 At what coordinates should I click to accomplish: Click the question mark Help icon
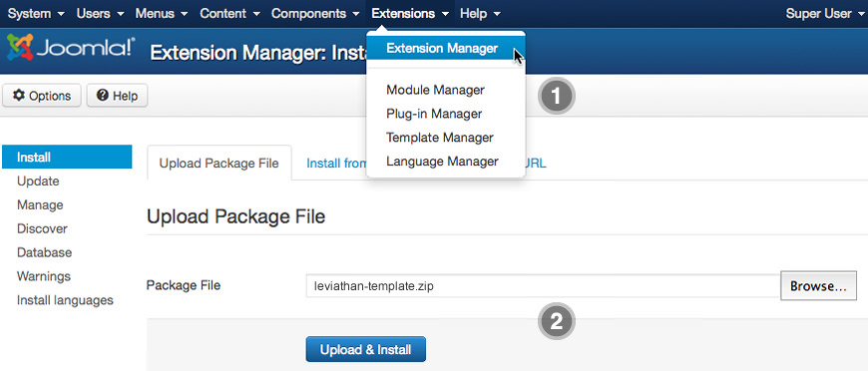(102, 96)
